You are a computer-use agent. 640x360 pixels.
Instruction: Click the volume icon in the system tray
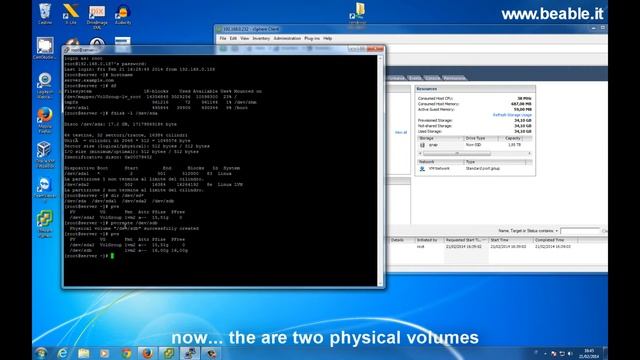point(570,353)
